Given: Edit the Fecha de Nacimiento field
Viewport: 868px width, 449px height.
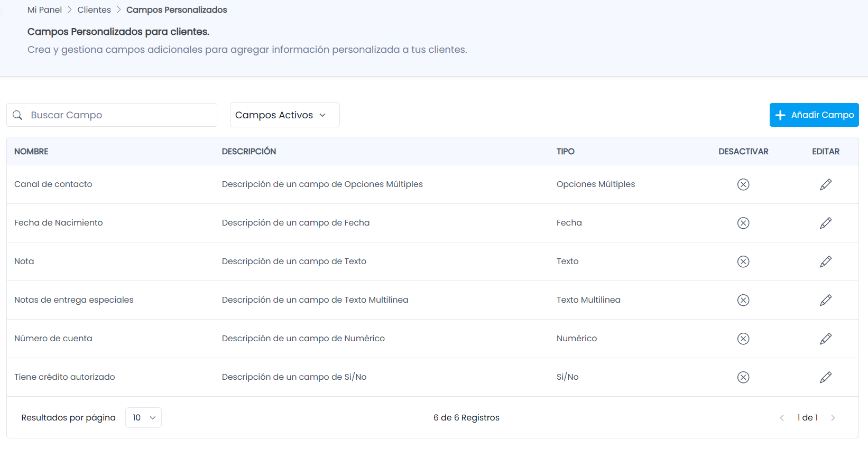Looking at the screenshot, I should [826, 223].
